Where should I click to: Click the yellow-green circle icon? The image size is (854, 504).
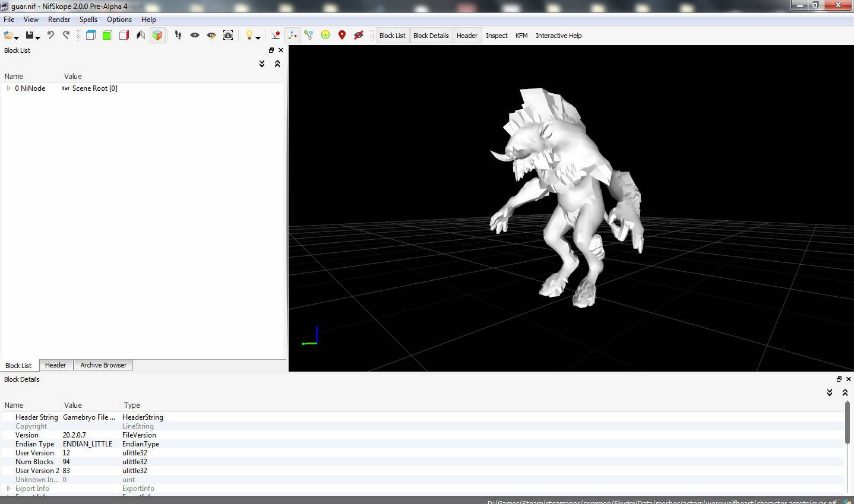click(x=325, y=35)
